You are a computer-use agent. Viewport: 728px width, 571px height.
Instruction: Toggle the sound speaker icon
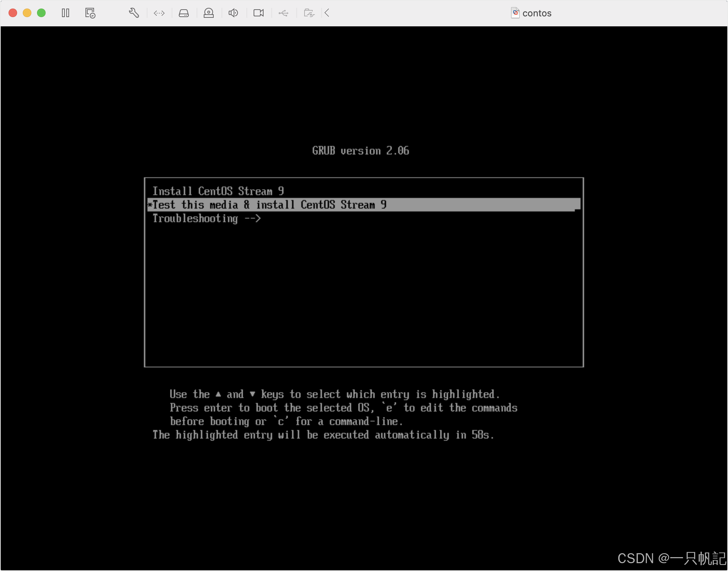tap(233, 13)
